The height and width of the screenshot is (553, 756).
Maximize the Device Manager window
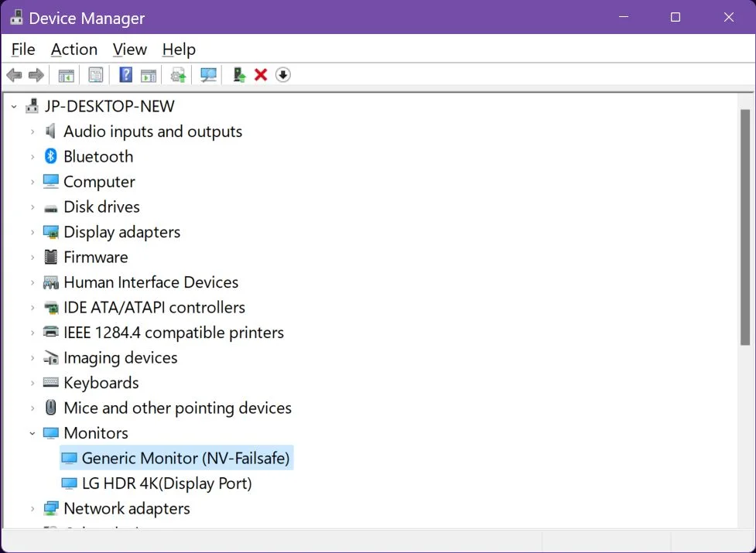676,17
